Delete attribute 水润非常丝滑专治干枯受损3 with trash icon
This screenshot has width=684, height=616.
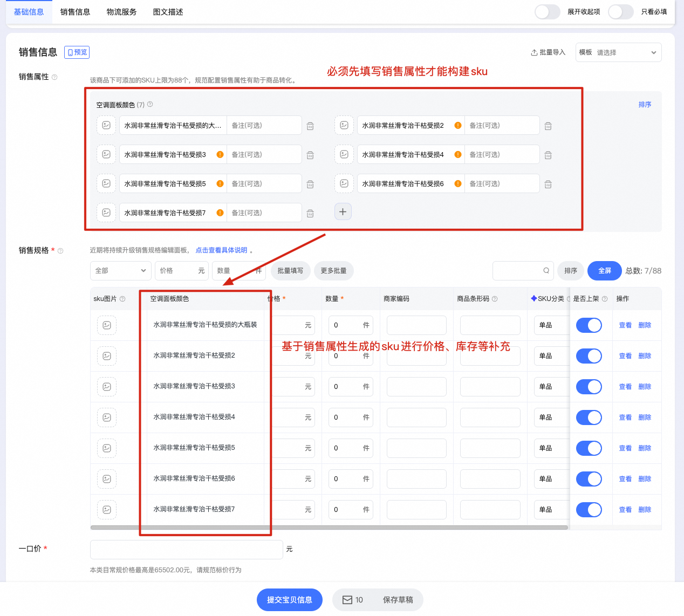click(x=310, y=155)
